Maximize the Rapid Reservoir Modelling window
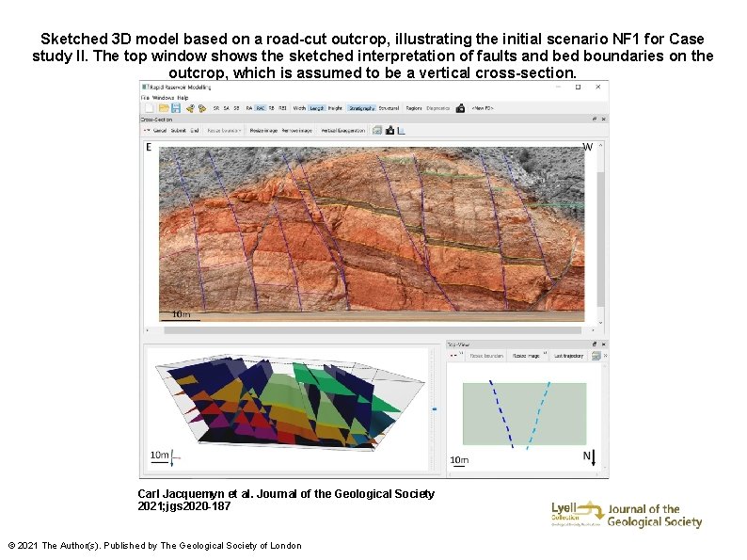This screenshot has width=747, height=560. click(x=578, y=87)
